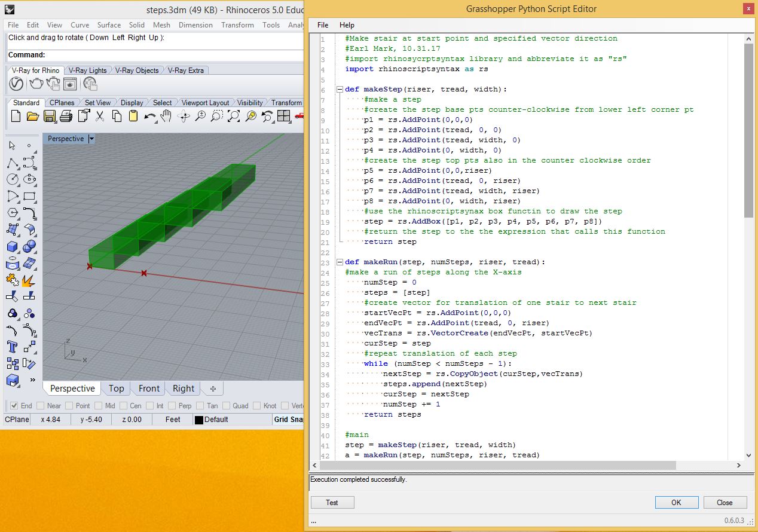Click the script editor horizontal scrollbar
The height and width of the screenshot is (532, 758).
click(497, 465)
